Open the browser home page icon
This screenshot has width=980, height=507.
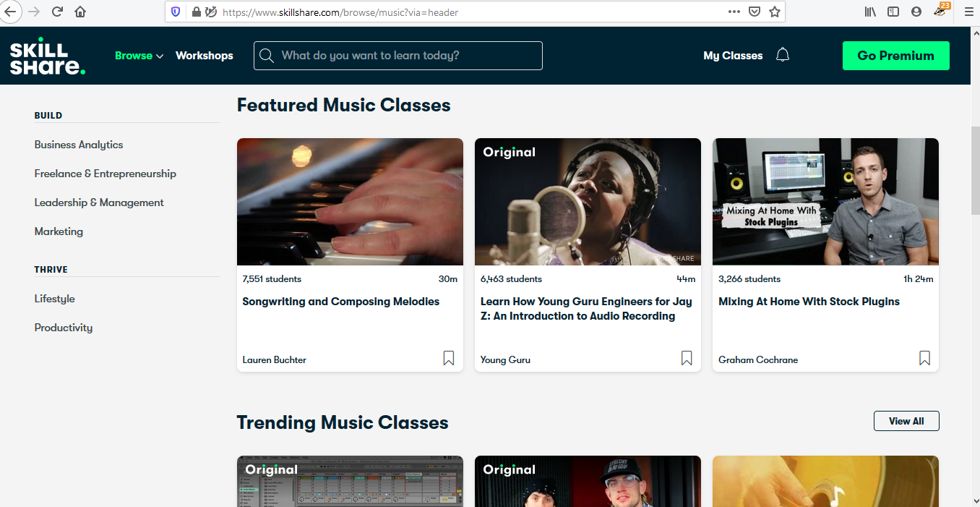pos(80,12)
